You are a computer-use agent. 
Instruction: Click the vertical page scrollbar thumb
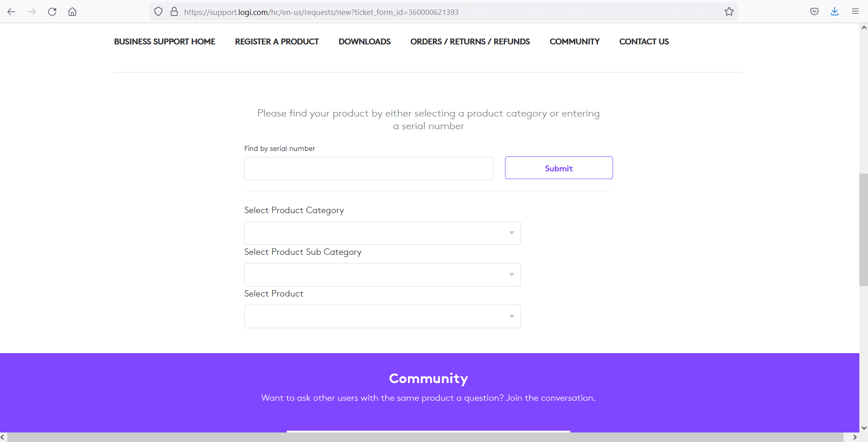click(863, 229)
